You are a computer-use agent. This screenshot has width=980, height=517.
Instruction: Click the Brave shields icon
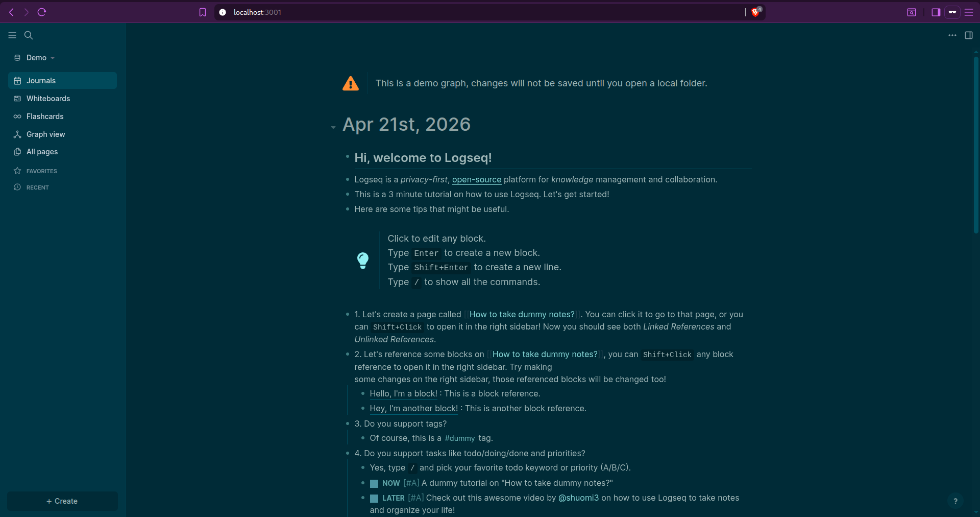(755, 12)
